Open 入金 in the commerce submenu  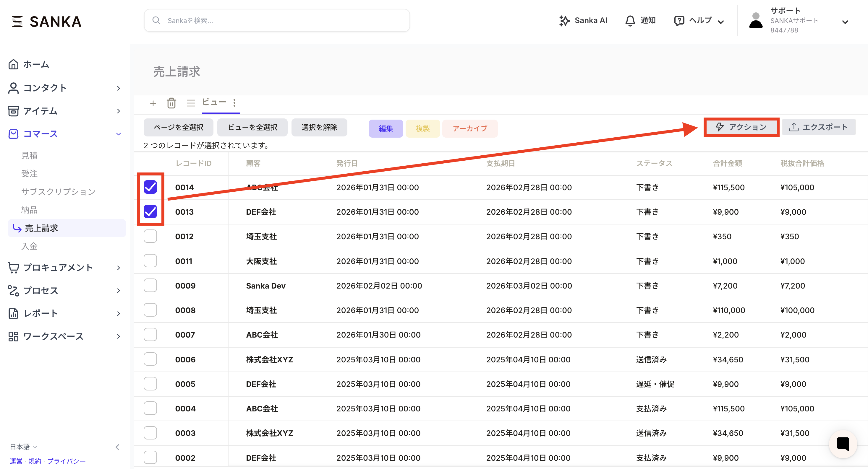pos(29,246)
